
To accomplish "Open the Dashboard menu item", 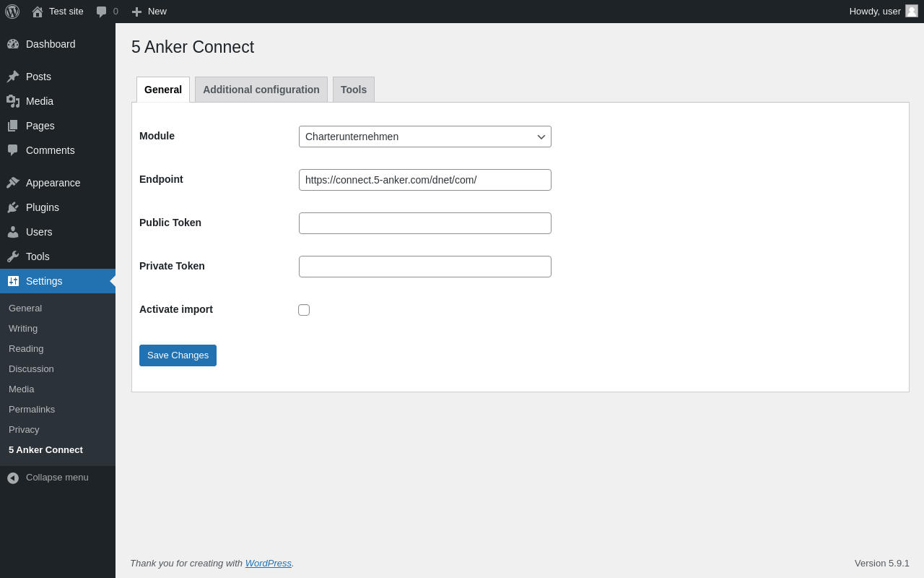I will 58,44.
